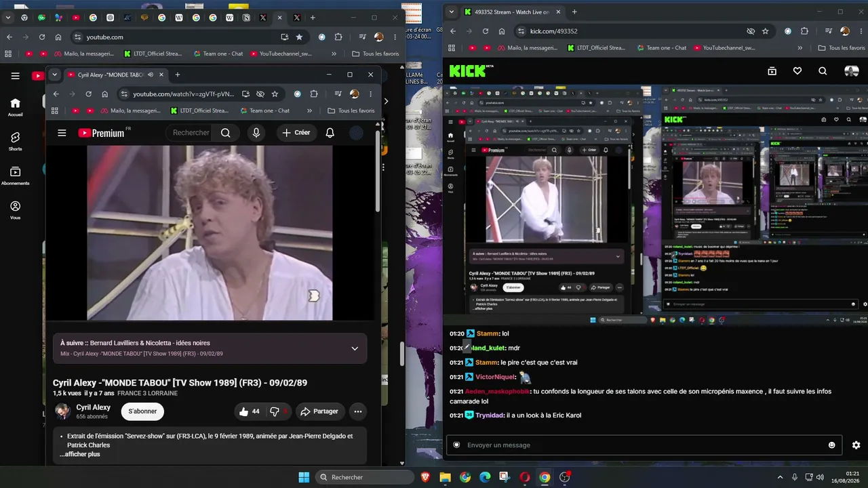The image size is (868, 488).
Task: Open Kick chat settings gear
Action: point(856,445)
